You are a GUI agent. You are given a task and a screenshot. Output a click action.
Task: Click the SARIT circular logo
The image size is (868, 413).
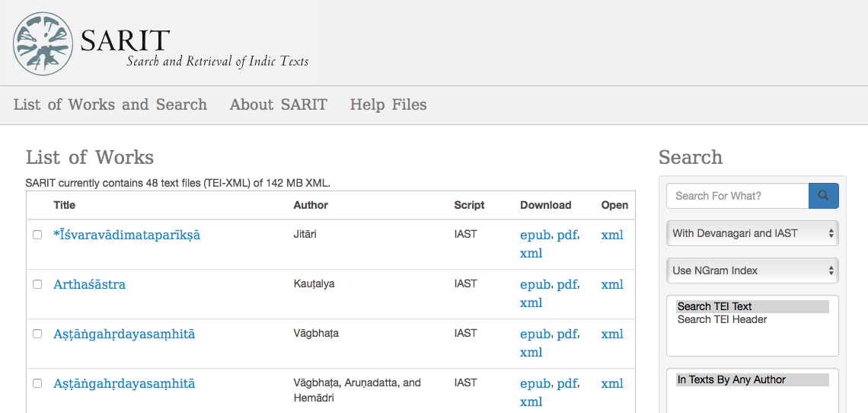pyautogui.click(x=43, y=43)
